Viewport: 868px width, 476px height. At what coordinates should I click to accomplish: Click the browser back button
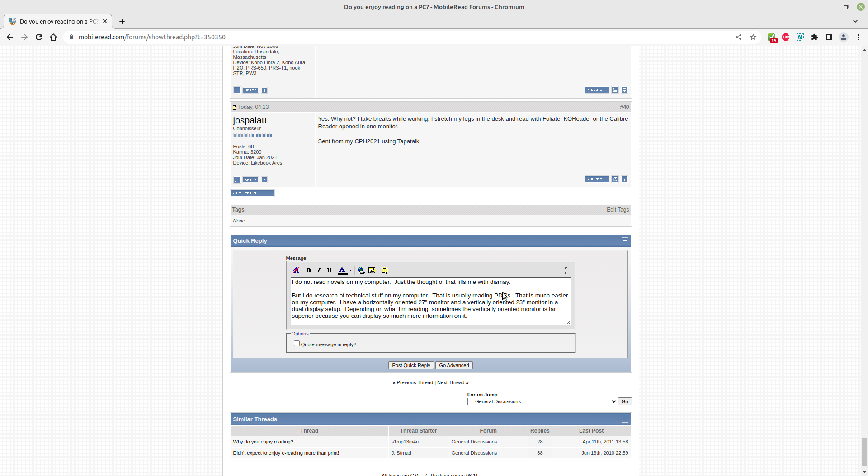coord(10,37)
